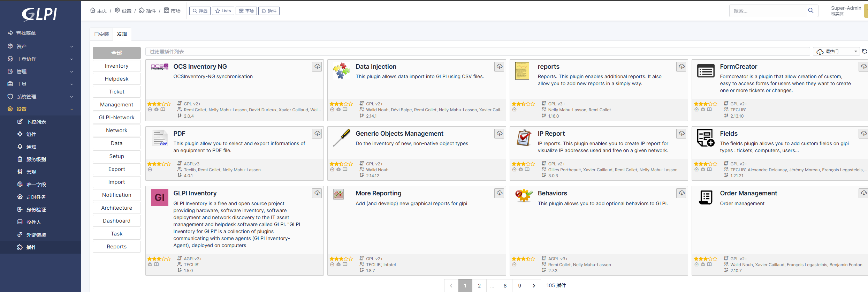The width and height of the screenshot is (868, 292).
Task: Filter plugins by 全部 category
Action: pyautogui.click(x=117, y=53)
